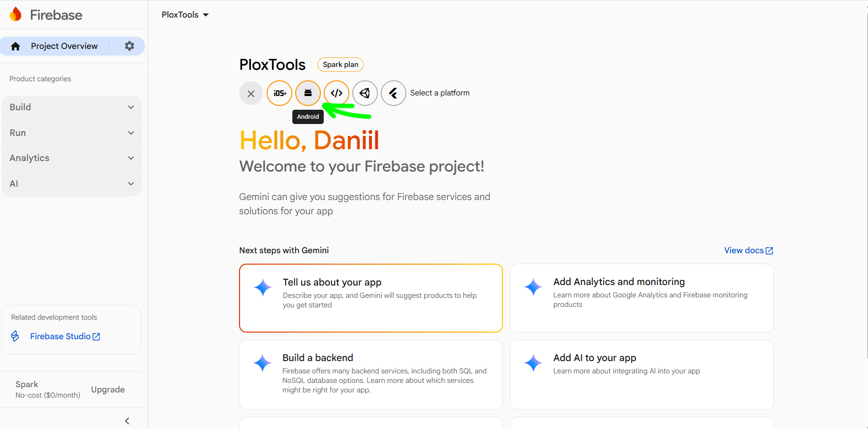Expand the Build category
The width and height of the screenshot is (868, 429).
click(71, 107)
